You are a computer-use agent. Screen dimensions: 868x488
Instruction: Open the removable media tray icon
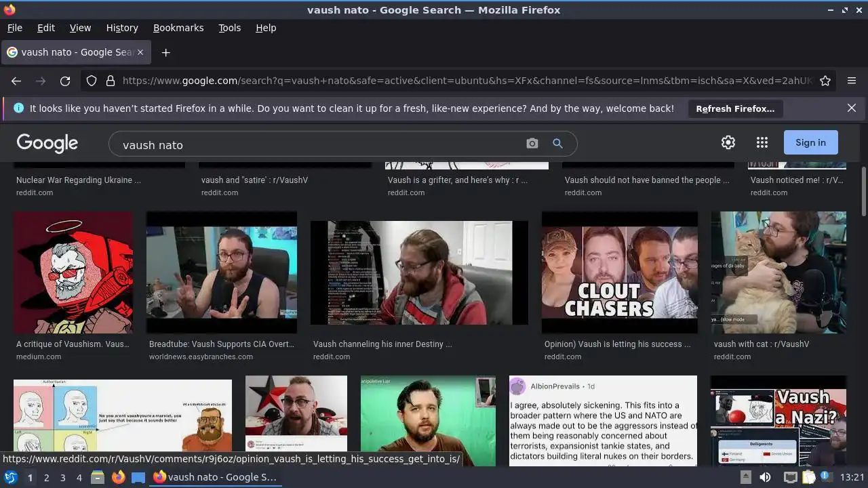[745, 477]
